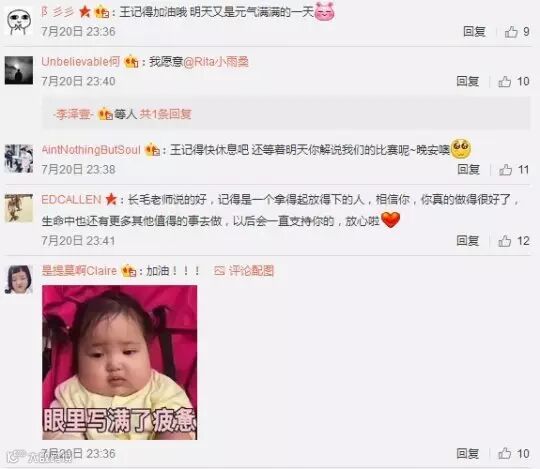Like AintNothingButSoul's comment
The image size is (540, 469).
point(514,169)
